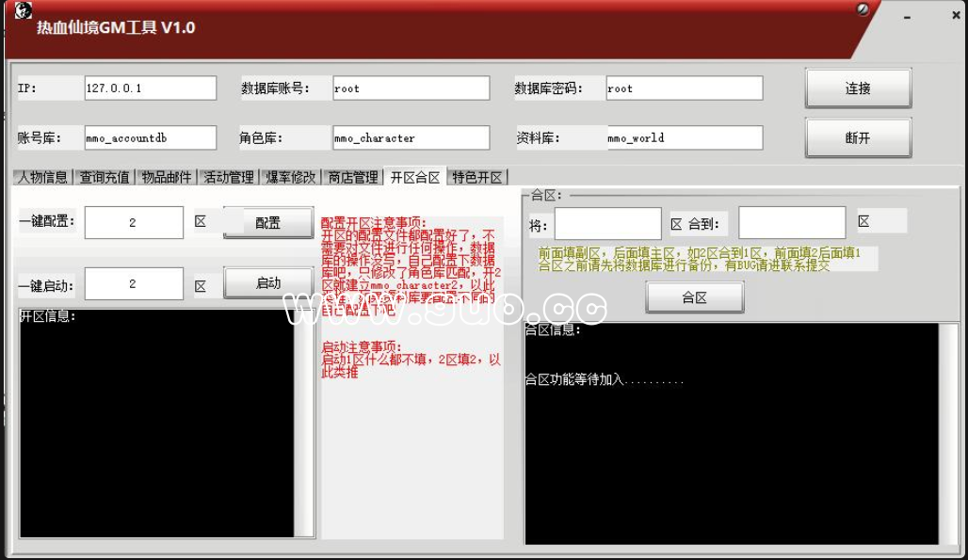Click the 一键配置 zone number field
The height and width of the screenshot is (560, 968).
pyautogui.click(x=134, y=222)
